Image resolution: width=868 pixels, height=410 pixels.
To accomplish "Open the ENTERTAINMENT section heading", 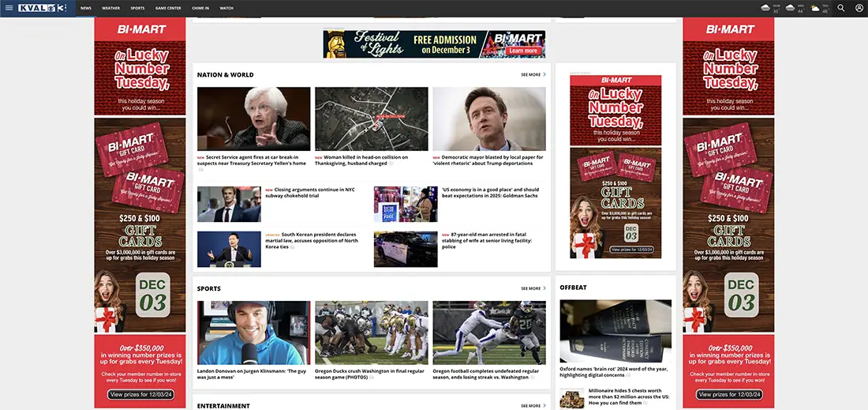I will click(x=223, y=406).
